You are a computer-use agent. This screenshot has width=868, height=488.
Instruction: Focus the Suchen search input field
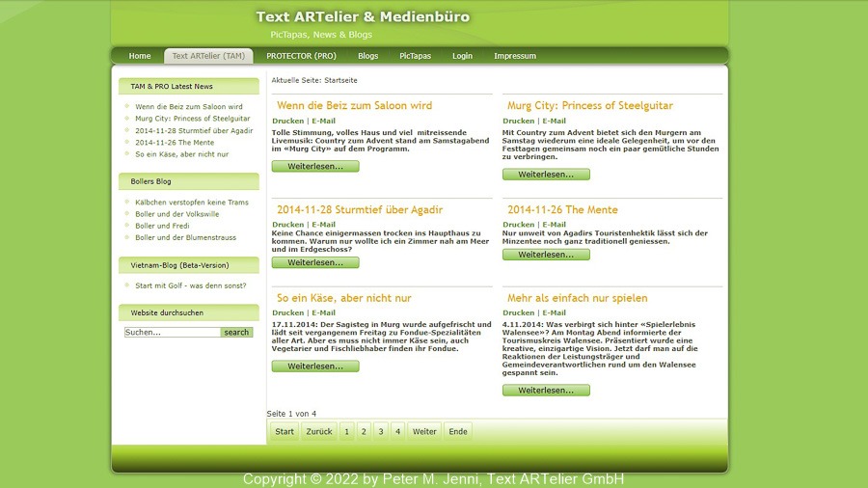[173, 333]
